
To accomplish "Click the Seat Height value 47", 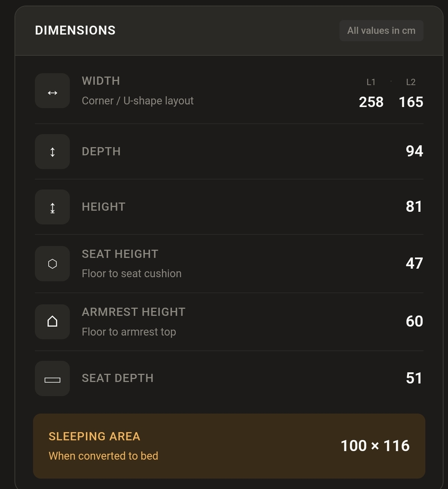I will [415, 263].
